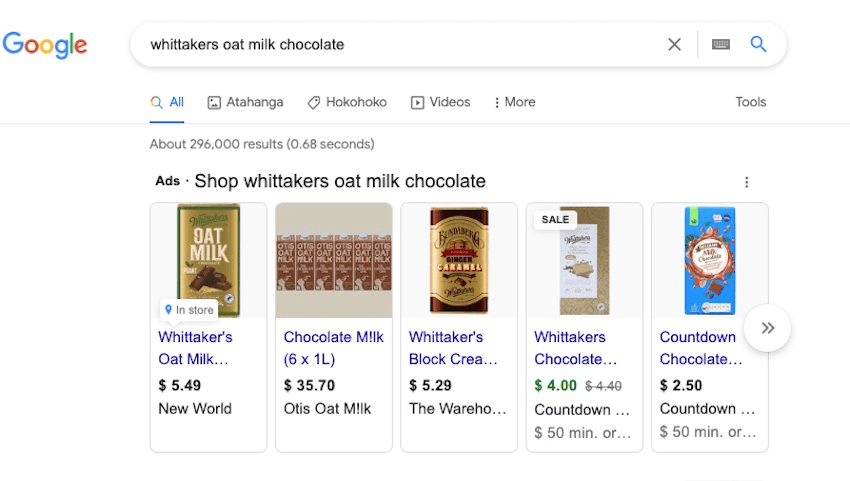Click the In store location badge

(189, 310)
